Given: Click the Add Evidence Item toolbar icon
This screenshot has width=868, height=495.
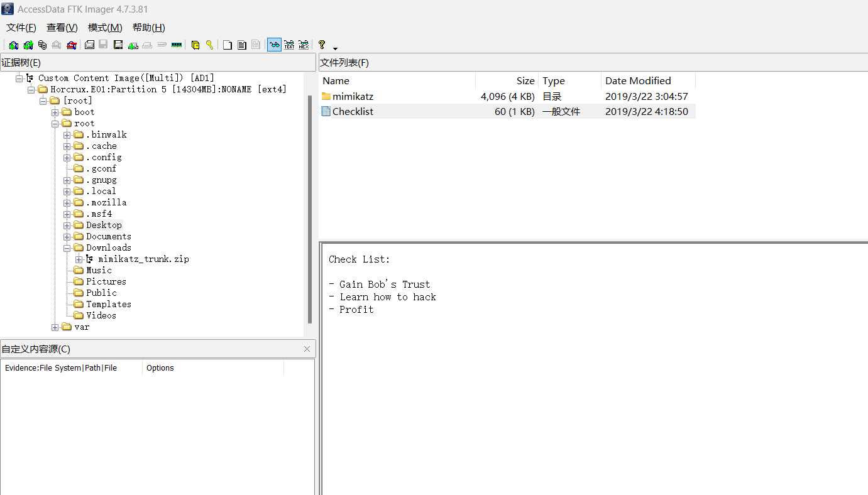Looking at the screenshot, I should coord(13,45).
